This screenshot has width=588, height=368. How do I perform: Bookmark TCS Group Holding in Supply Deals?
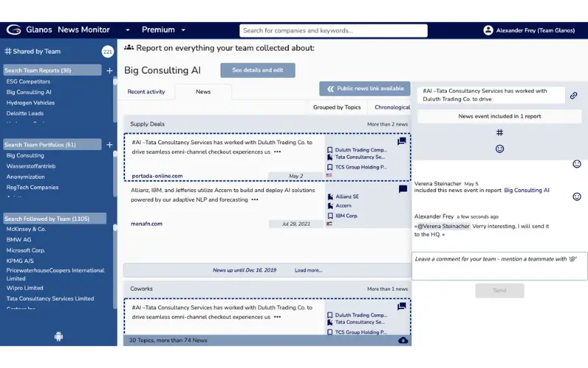pyautogui.click(x=330, y=167)
